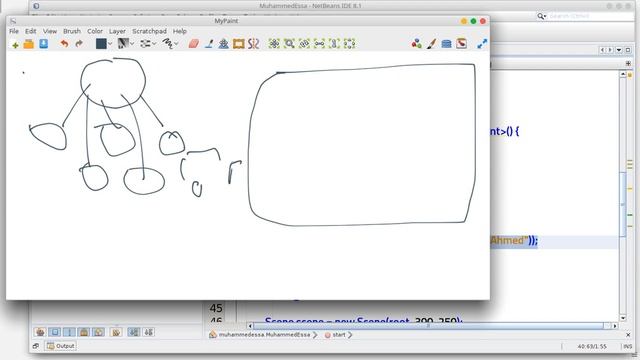Click the green dashed horizontal mirror icon
The height and width of the screenshot is (360, 640).
(319, 44)
